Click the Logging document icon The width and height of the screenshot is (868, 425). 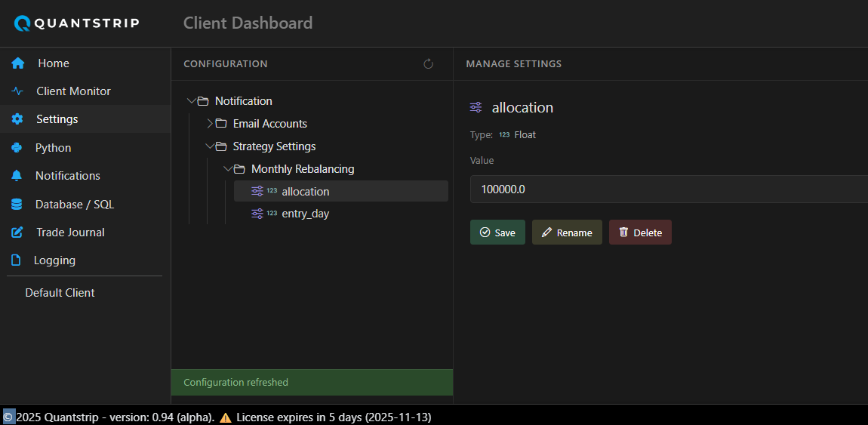click(16, 260)
